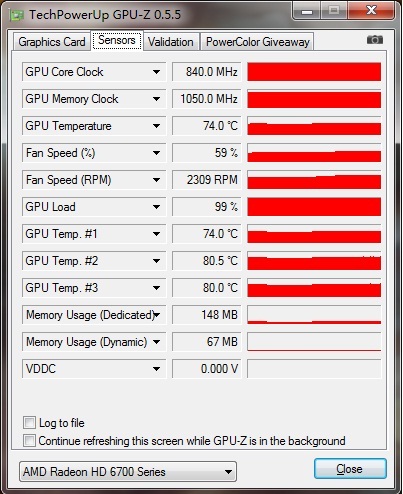This screenshot has width=403, height=494.
Task: Click the GPU-Z title bar app icon
Action: click(16, 15)
